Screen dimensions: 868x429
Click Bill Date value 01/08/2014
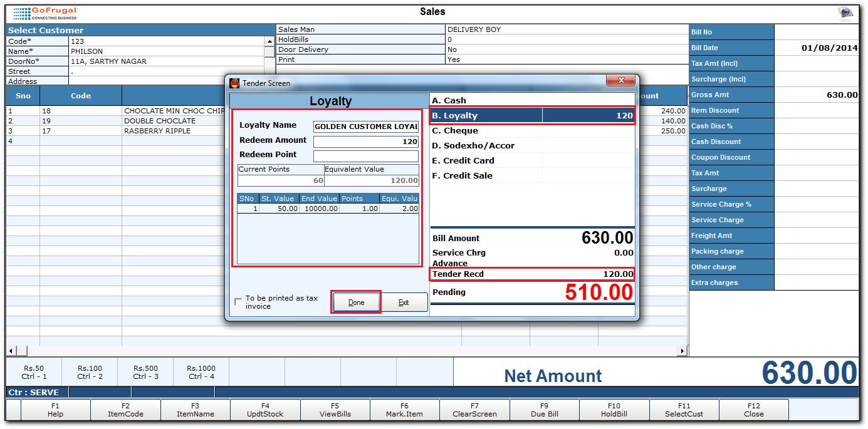pos(817,48)
